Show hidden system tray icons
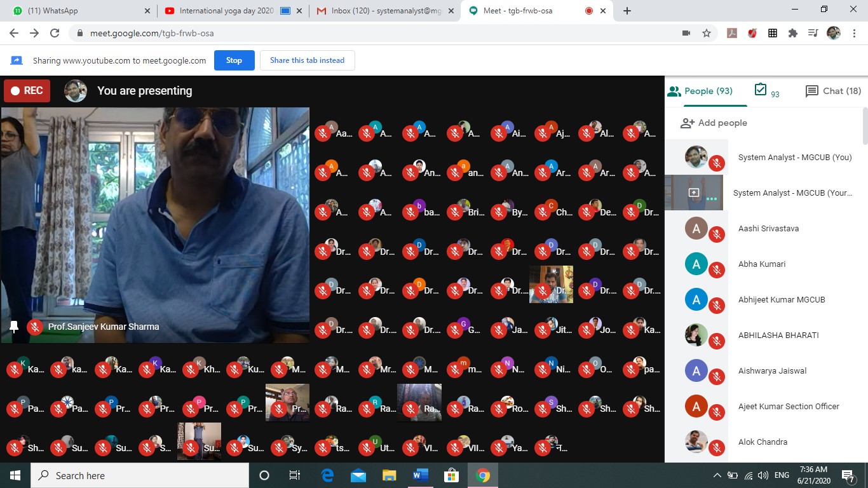This screenshot has width=868, height=488. (x=717, y=475)
